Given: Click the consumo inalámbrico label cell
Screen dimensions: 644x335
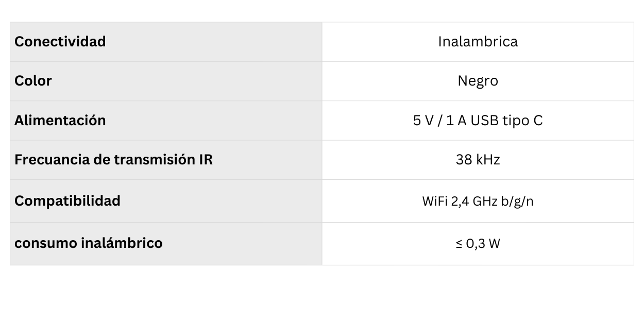Looking at the screenshot, I should 89,243.
